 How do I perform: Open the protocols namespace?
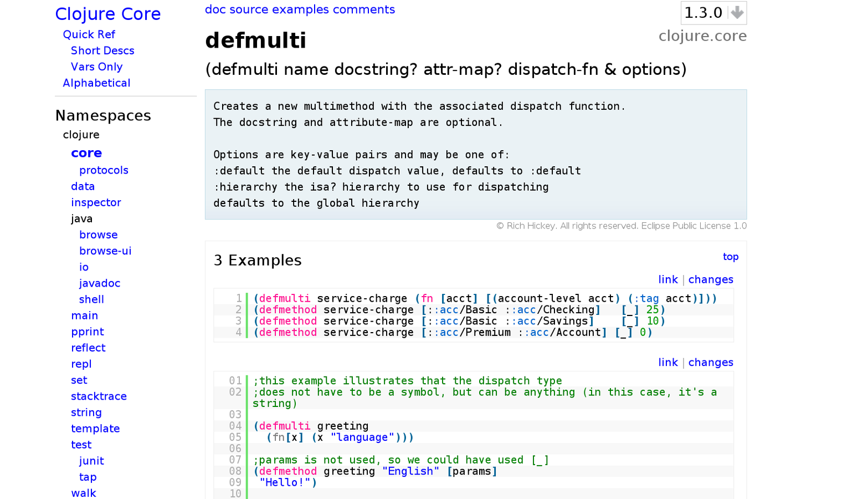104,170
